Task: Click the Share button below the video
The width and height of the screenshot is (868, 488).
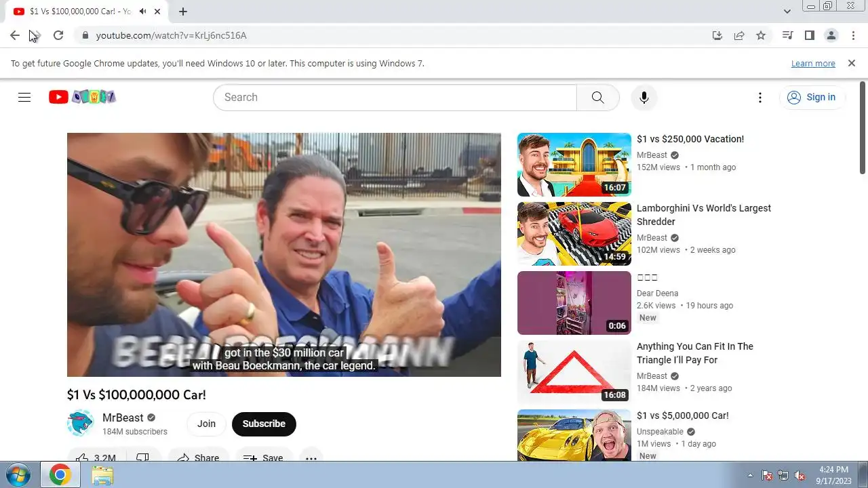Action: 198,457
